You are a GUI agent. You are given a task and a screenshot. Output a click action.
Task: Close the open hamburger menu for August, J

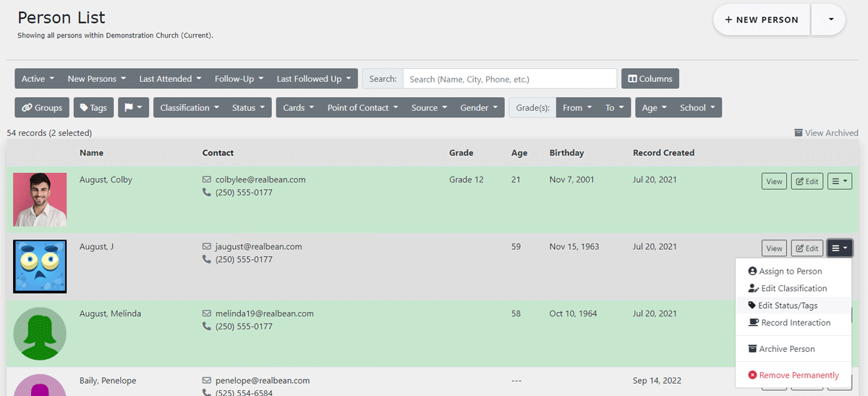[840, 248]
